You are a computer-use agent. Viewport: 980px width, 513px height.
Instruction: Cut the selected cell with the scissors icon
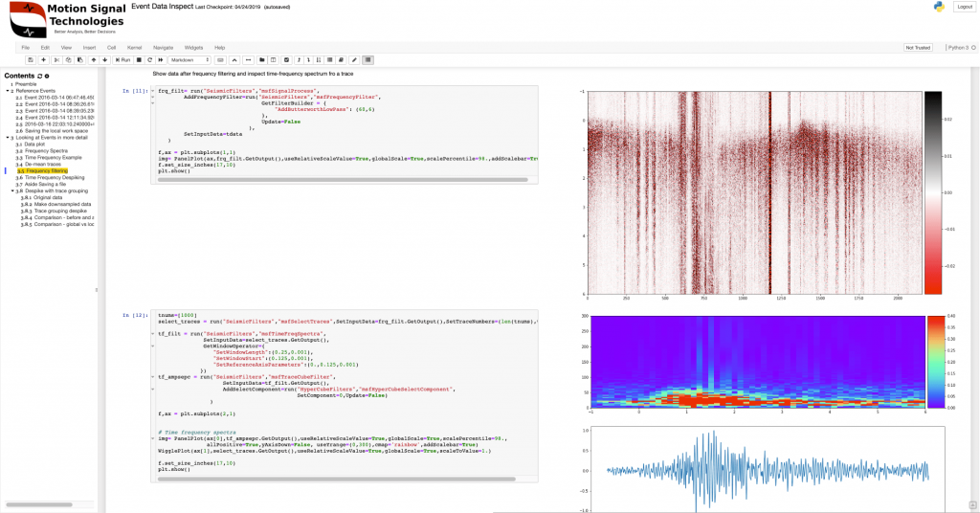57,60
